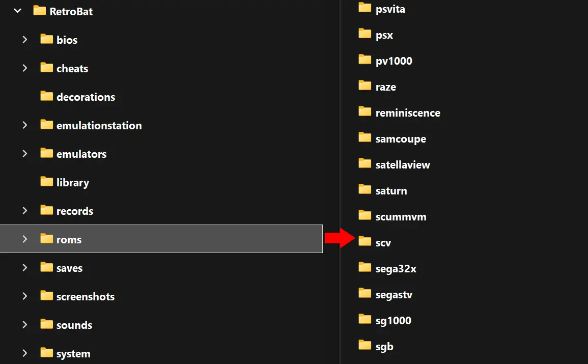Click the scv folder icon
The height and width of the screenshot is (364, 588).
tap(365, 241)
